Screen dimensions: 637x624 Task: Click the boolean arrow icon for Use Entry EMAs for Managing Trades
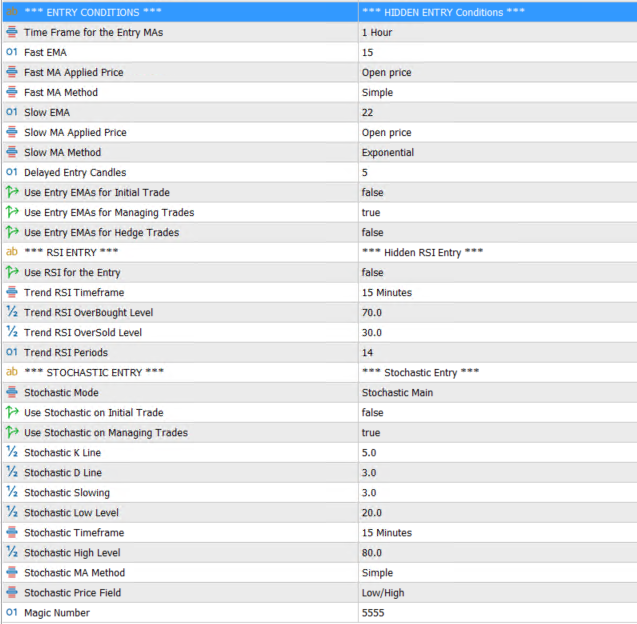(12, 212)
